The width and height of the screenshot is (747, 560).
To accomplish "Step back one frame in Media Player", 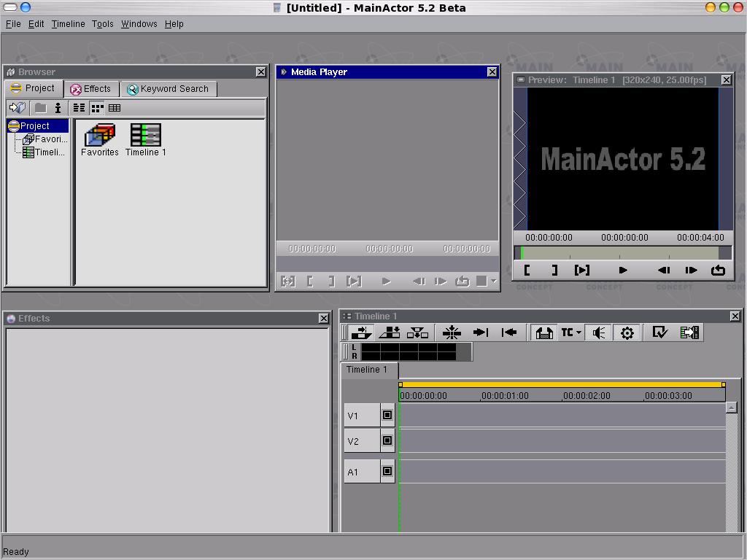I will coord(419,281).
